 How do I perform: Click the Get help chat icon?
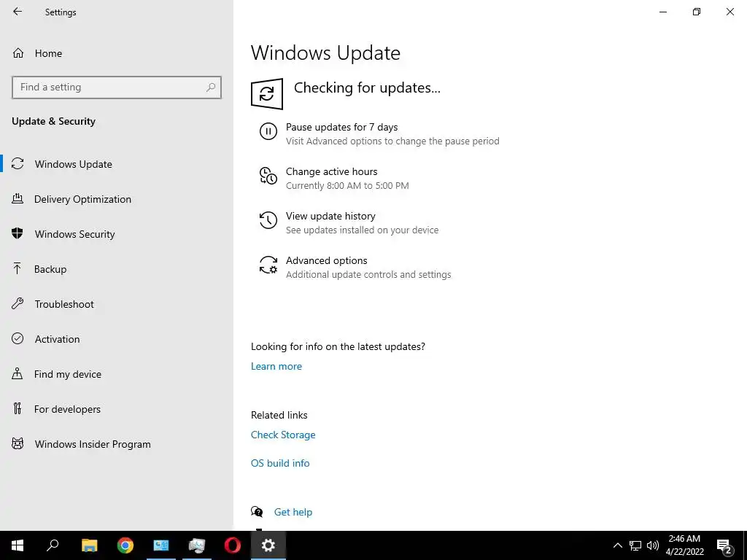pyautogui.click(x=257, y=512)
